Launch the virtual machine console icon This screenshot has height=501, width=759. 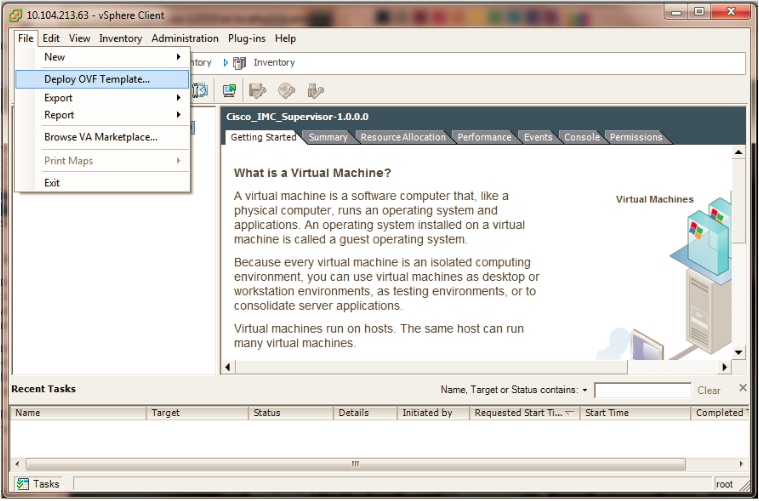229,90
